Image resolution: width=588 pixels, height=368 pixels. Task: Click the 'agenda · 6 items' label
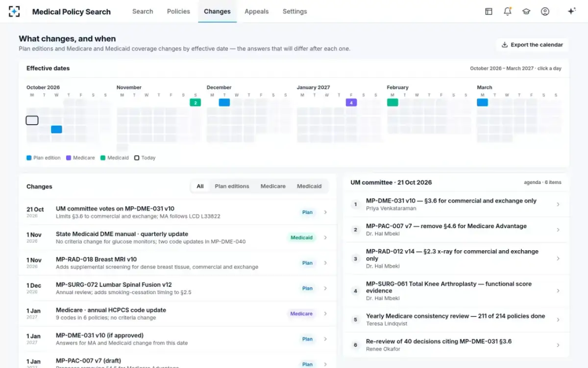(542, 183)
